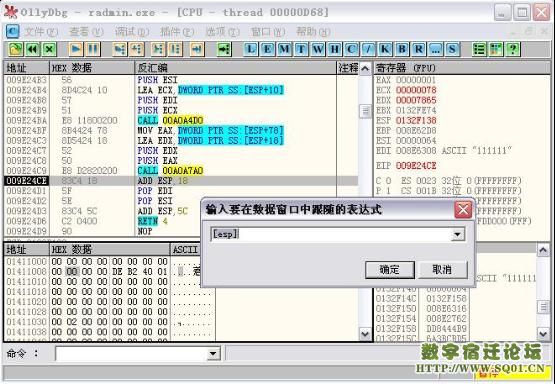Open Executable modules with E button
555x384 pixels.
267,49
